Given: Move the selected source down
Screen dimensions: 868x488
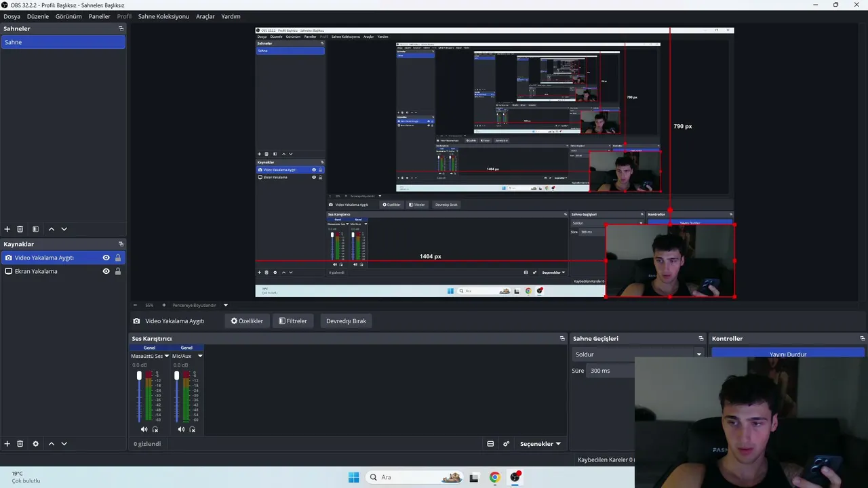Looking at the screenshot, I should (64, 444).
